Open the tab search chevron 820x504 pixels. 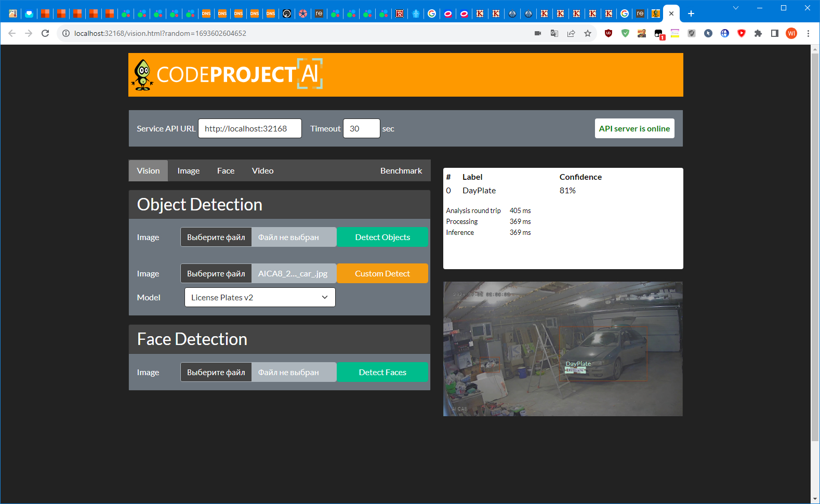pos(736,8)
